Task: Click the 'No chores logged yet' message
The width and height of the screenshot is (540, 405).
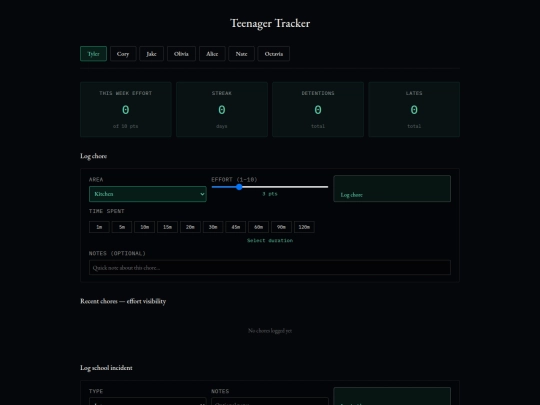Action: click(x=270, y=331)
